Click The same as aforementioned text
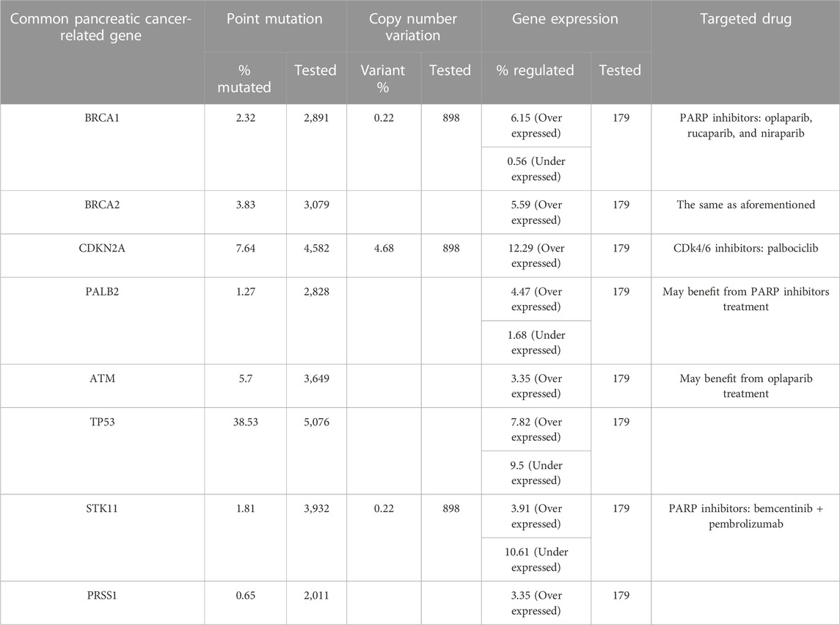The width and height of the screenshot is (840, 625). pyautogui.click(x=745, y=205)
